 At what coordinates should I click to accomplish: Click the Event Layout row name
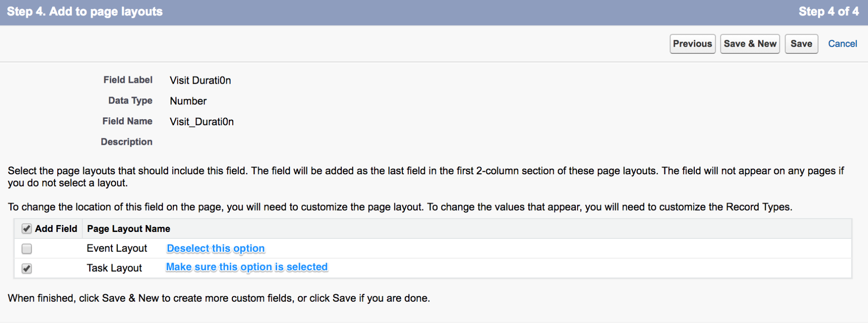tap(117, 248)
